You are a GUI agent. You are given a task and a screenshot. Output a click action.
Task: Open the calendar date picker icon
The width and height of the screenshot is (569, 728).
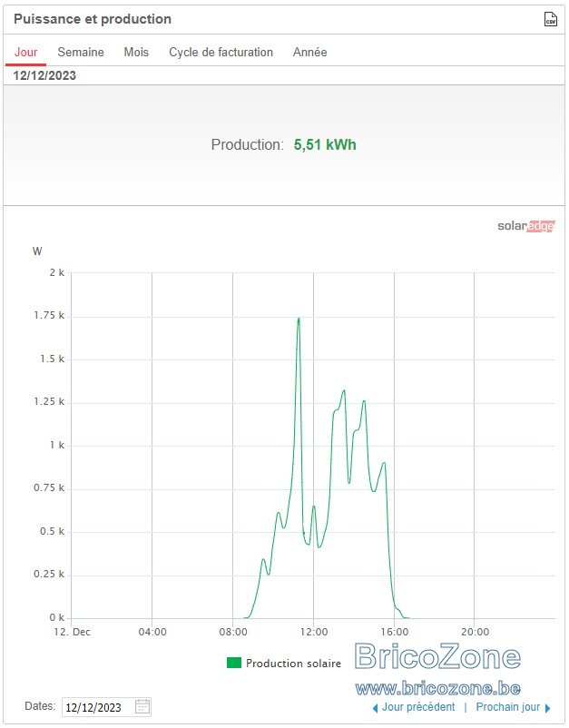142,706
